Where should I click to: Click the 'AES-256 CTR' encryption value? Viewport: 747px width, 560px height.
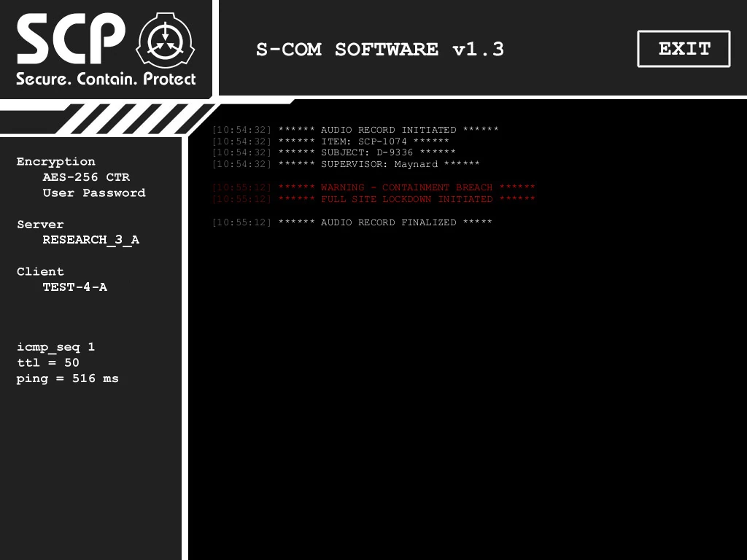point(86,177)
